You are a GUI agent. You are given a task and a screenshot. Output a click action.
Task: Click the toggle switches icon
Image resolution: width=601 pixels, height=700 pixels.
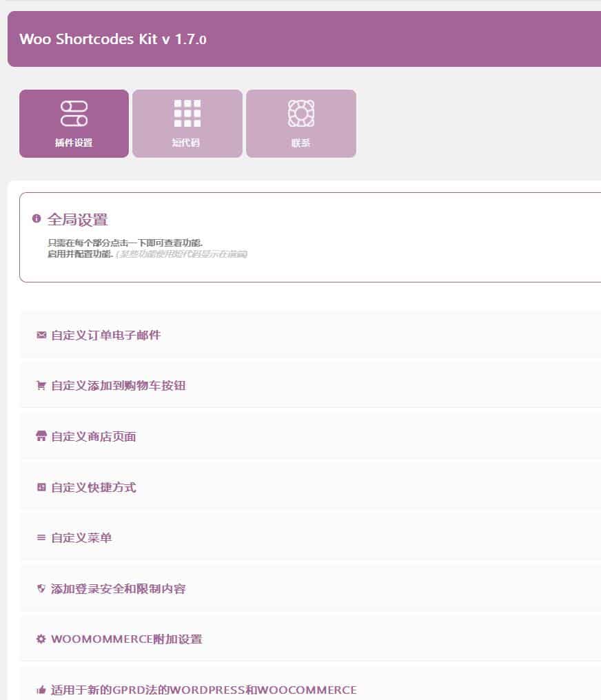pyautogui.click(x=74, y=114)
